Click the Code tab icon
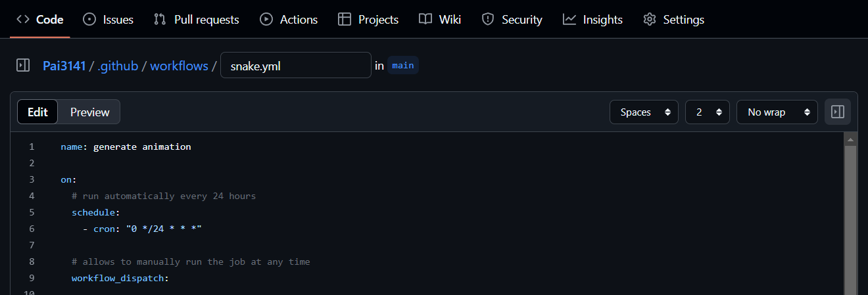Screen dimensions: 868x295 pyautogui.click(x=23, y=20)
